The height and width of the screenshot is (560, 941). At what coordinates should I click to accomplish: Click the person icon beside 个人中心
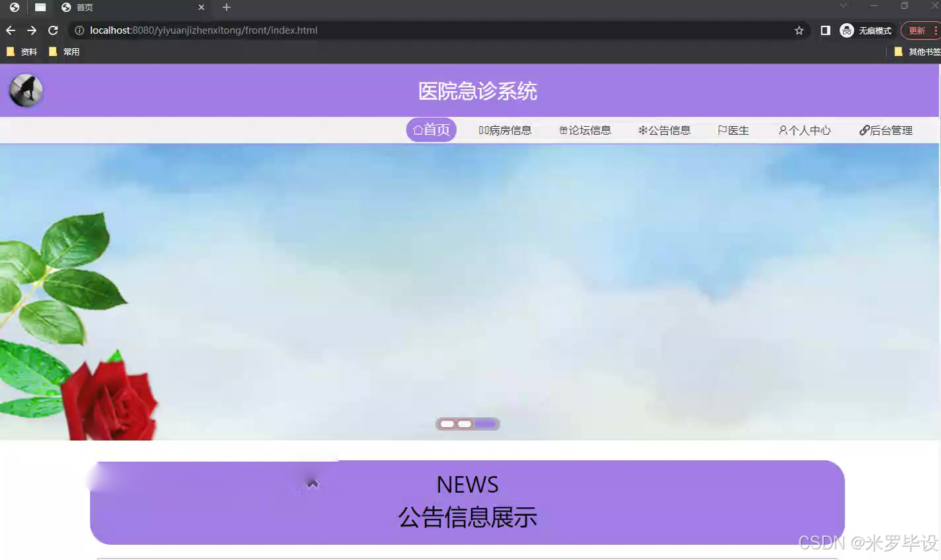coord(782,130)
